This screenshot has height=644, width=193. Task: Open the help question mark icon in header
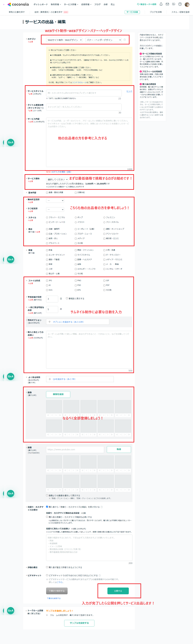coord(180,4)
